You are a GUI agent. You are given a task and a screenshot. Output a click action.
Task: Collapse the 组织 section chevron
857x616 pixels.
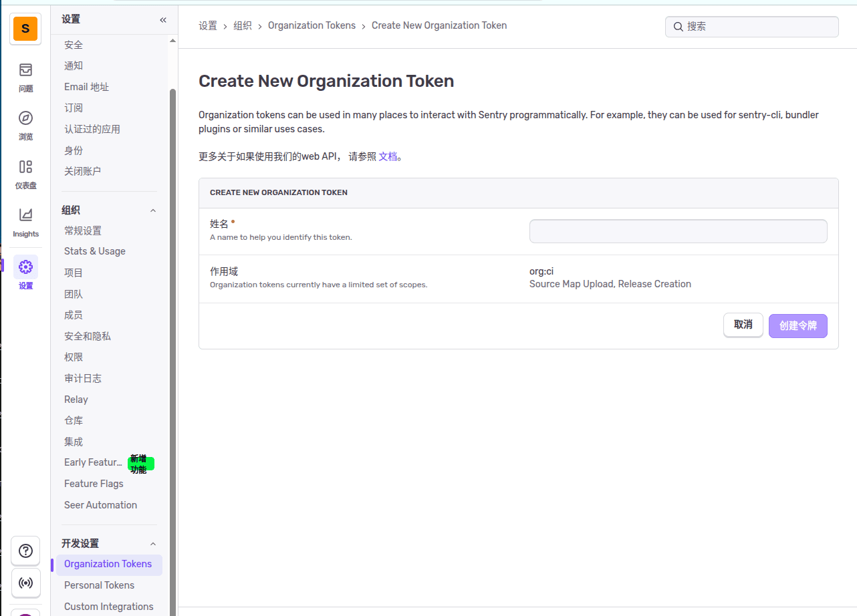[153, 210]
